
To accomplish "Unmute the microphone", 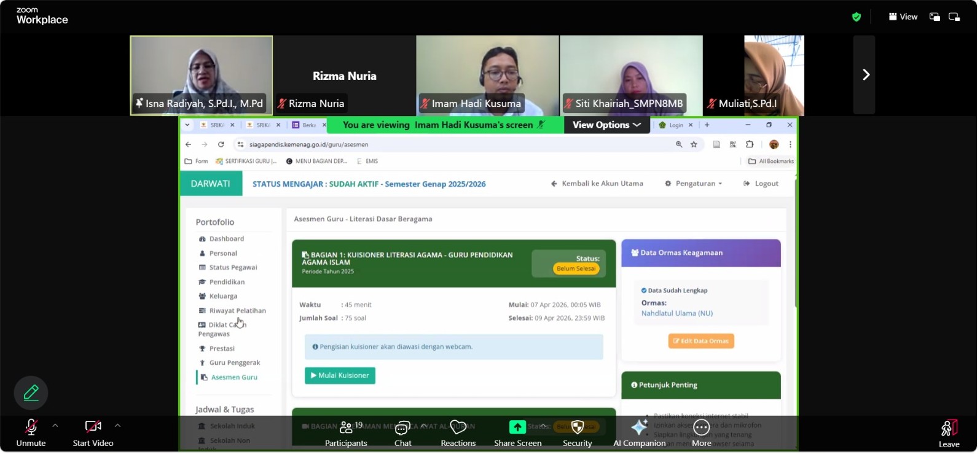I will (31, 433).
